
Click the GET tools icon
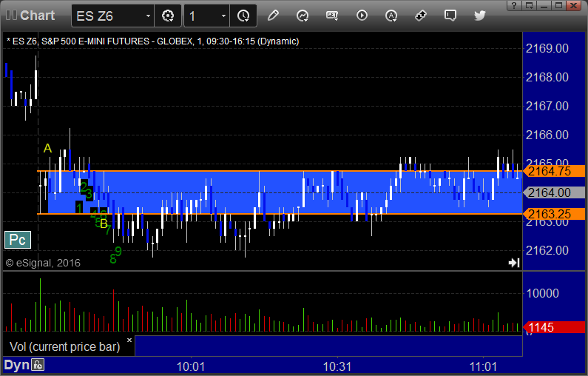pos(332,16)
